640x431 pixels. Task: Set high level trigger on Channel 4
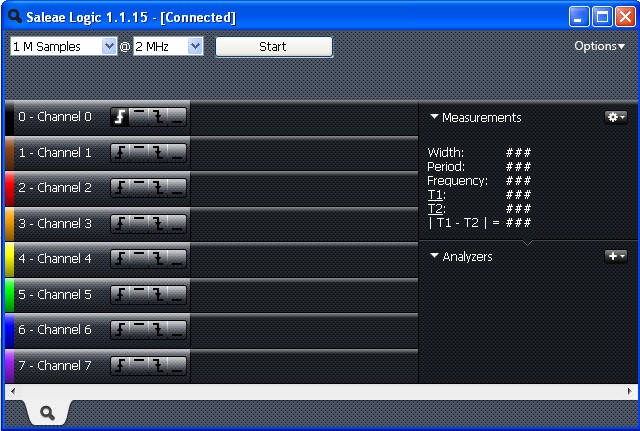coord(139,259)
